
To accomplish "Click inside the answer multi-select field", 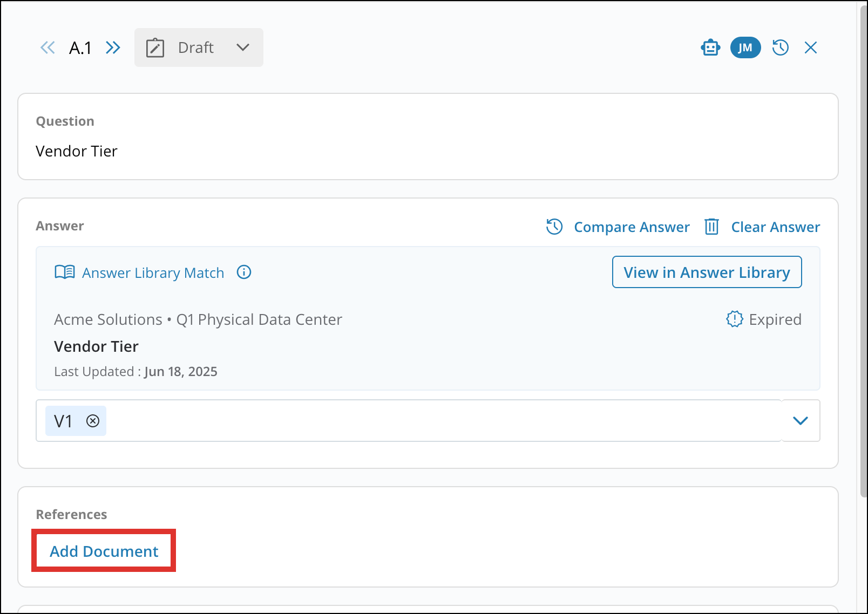I will [432, 421].
